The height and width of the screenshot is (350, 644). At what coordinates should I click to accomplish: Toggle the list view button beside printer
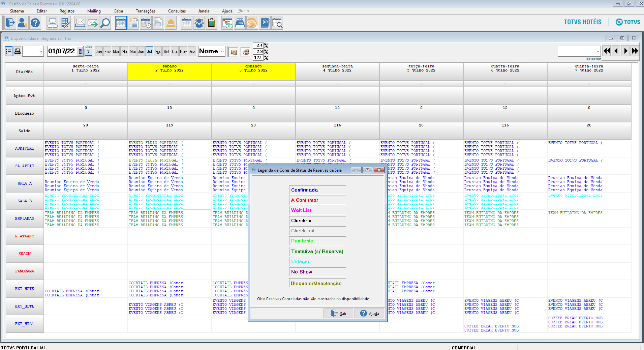pos(8,51)
